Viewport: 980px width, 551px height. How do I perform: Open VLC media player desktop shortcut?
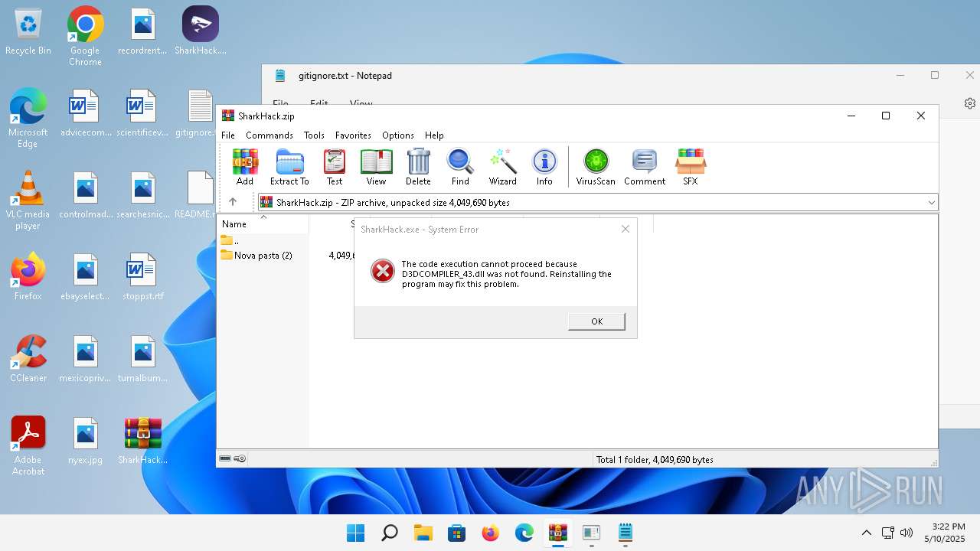pos(28,201)
